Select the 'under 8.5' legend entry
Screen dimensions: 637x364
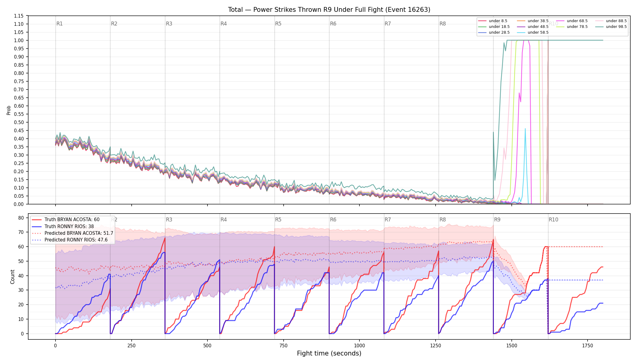493,21
